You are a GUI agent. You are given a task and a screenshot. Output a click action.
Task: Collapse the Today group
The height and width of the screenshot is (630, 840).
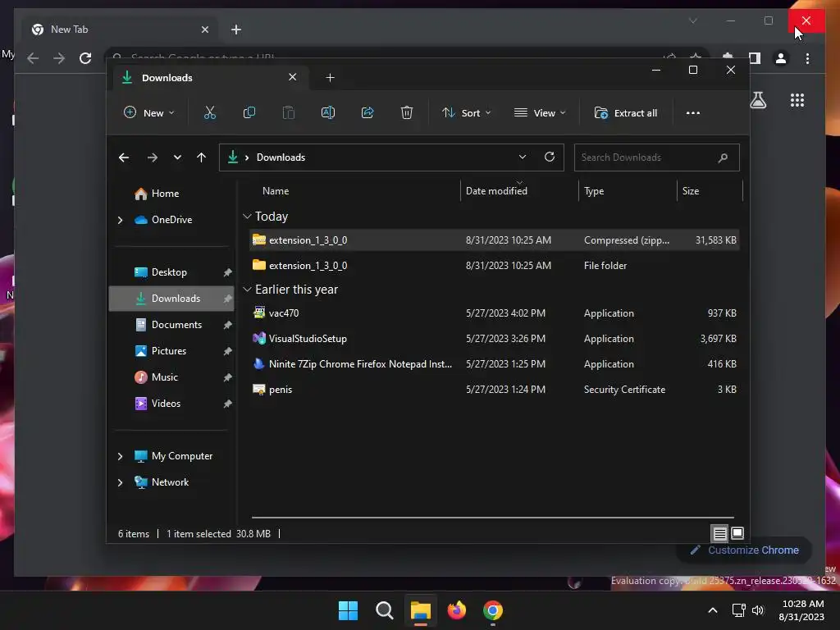(247, 217)
